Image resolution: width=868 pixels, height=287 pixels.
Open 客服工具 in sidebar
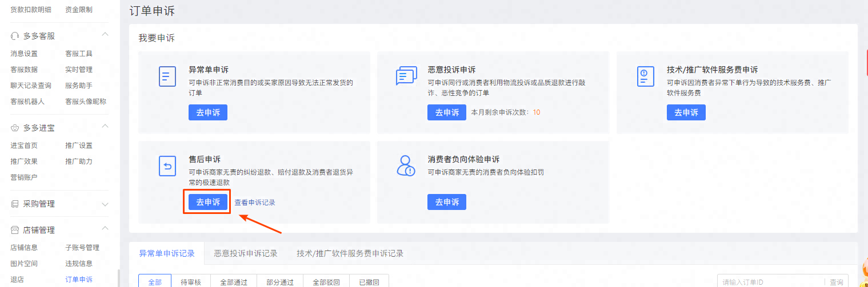(79, 54)
